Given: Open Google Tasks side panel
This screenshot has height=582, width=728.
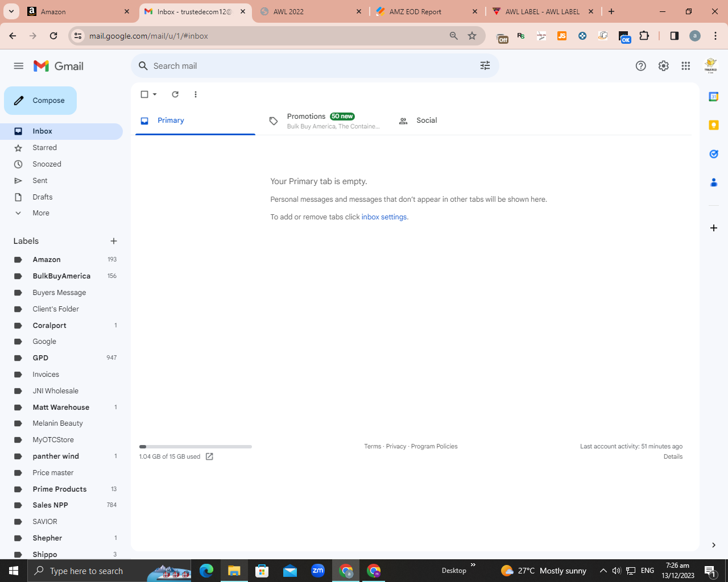Looking at the screenshot, I should click(x=714, y=154).
